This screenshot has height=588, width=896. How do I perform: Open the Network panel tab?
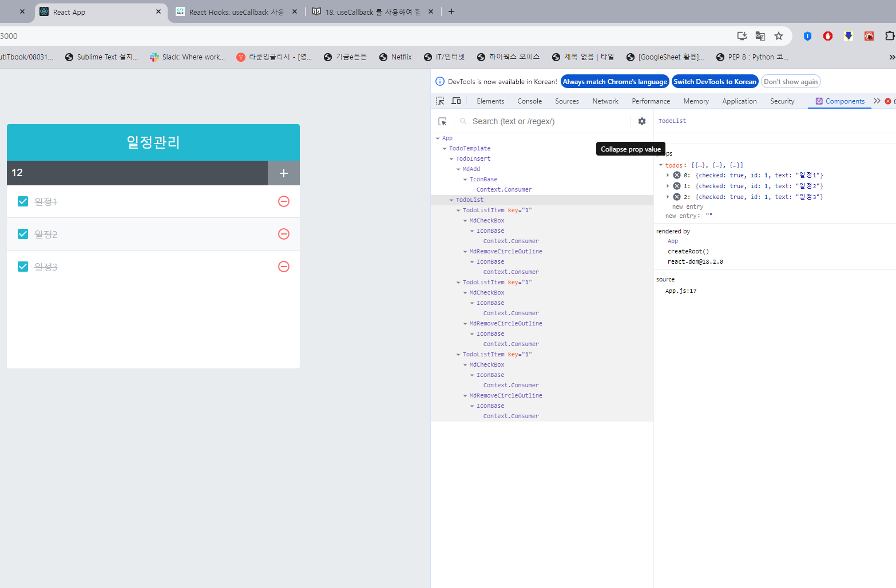[x=605, y=101]
